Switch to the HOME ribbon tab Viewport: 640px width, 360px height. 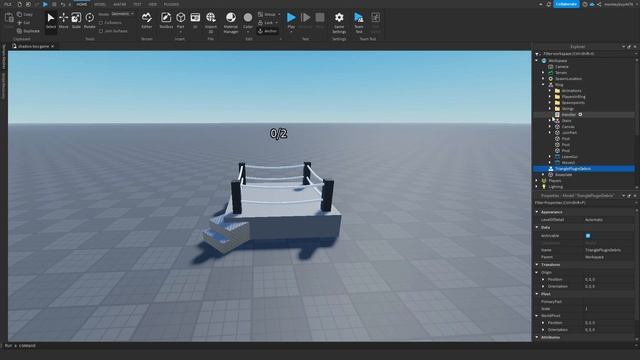(82, 4)
